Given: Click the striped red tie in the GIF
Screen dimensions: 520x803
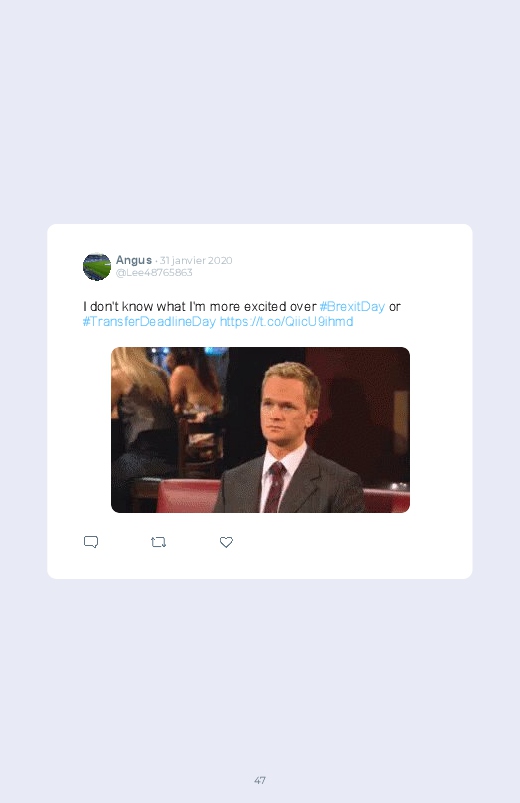Looking at the screenshot, I should [275, 485].
